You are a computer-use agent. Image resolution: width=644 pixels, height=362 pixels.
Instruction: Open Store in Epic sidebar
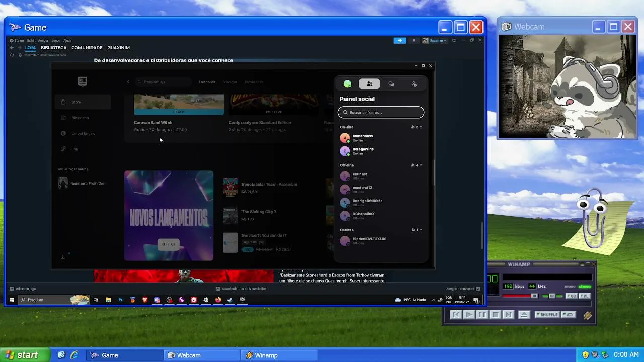pyautogui.click(x=83, y=102)
